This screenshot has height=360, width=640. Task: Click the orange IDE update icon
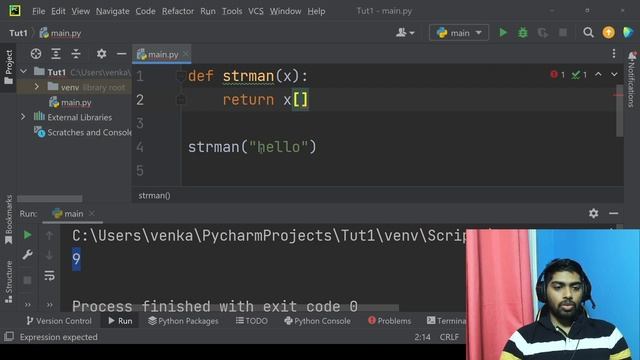pyautogui.click(x=608, y=33)
